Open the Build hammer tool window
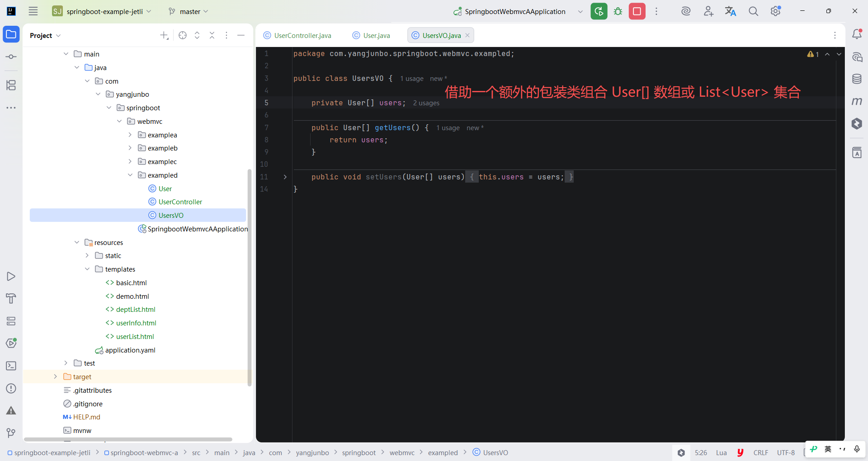Screen dimensions: 868x461 point(11,298)
